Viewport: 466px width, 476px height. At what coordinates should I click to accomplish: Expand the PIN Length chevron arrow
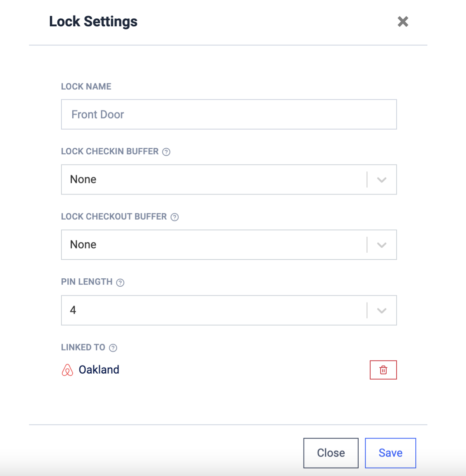click(x=382, y=311)
